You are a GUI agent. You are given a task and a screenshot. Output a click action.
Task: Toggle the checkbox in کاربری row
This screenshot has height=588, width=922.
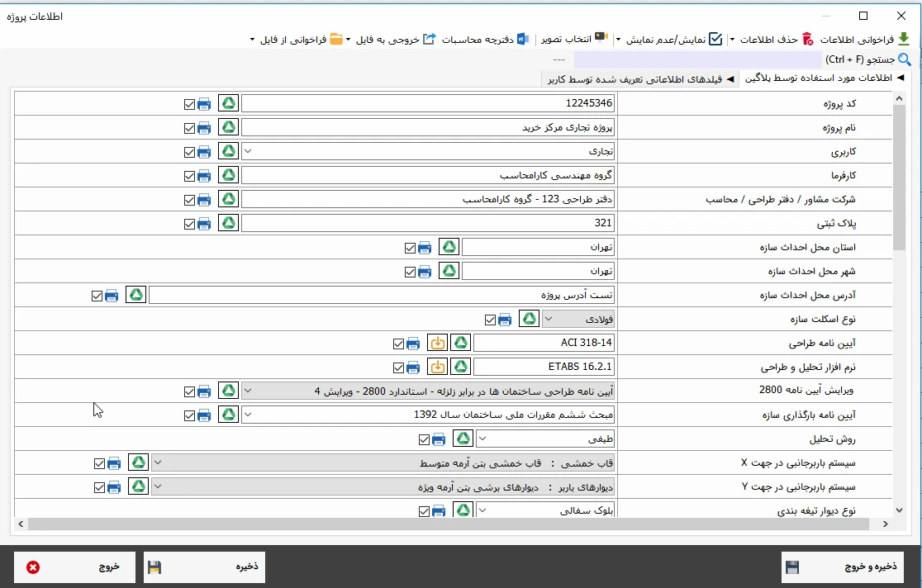coord(189,152)
